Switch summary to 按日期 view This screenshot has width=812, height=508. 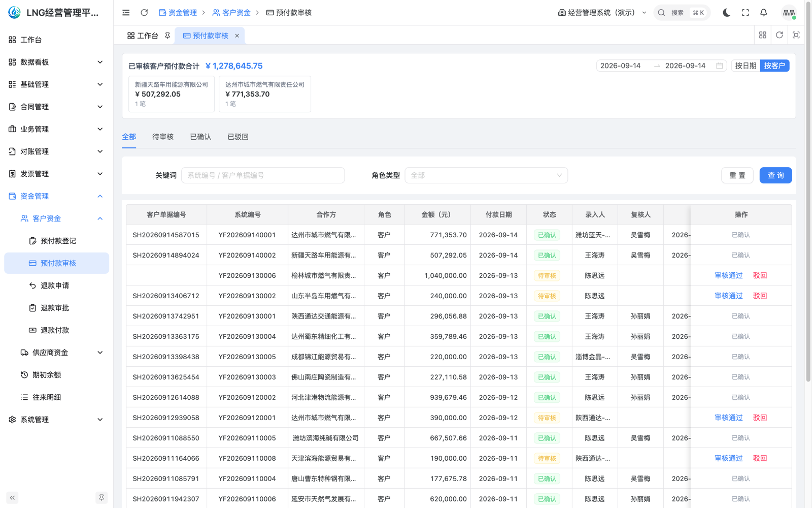click(746, 66)
